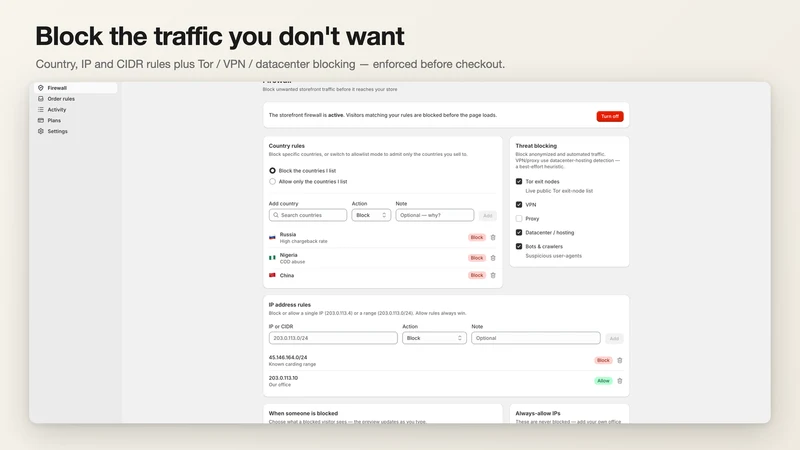The width and height of the screenshot is (800, 450).
Task: Click the Firewall shield icon in sidebar
Action: coord(41,88)
